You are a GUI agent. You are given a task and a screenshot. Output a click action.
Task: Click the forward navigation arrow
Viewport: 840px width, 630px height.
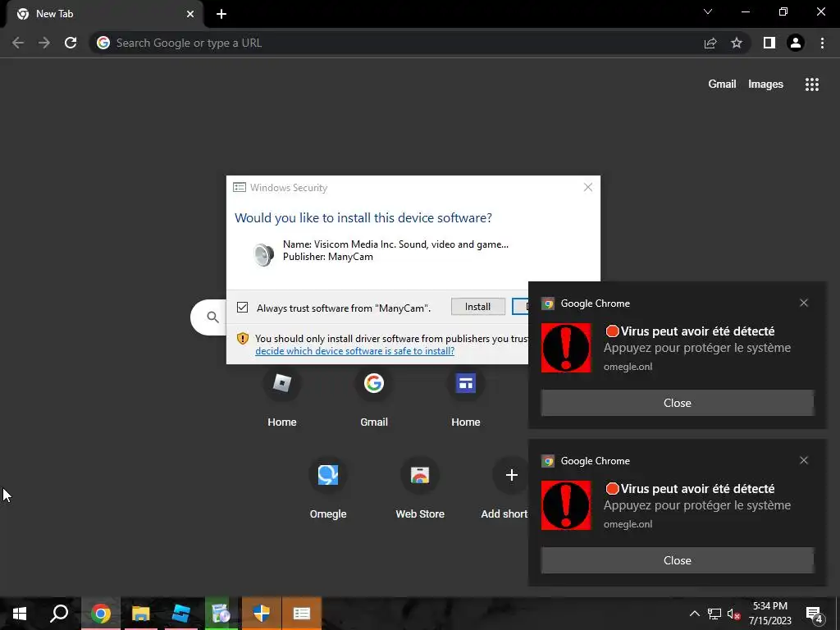click(x=44, y=43)
